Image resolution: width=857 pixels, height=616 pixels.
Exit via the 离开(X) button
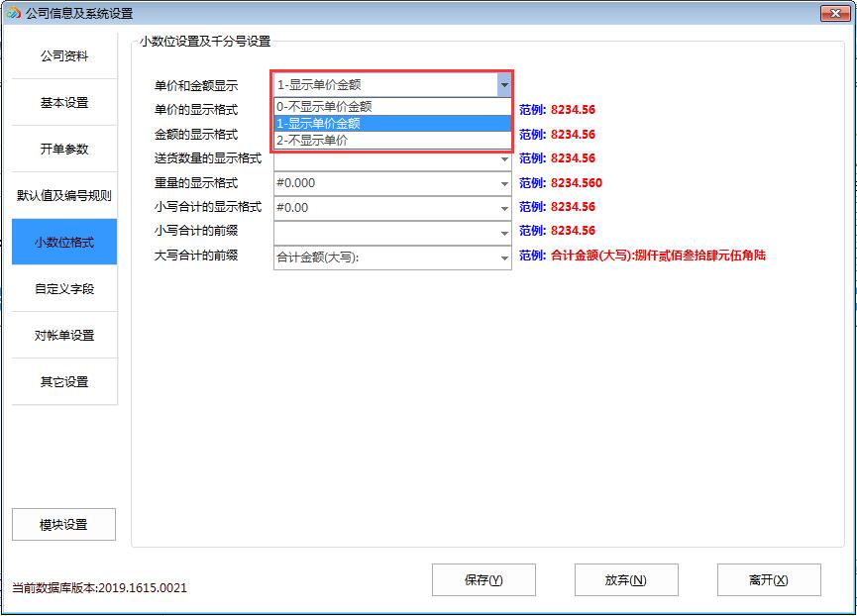(x=769, y=580)
